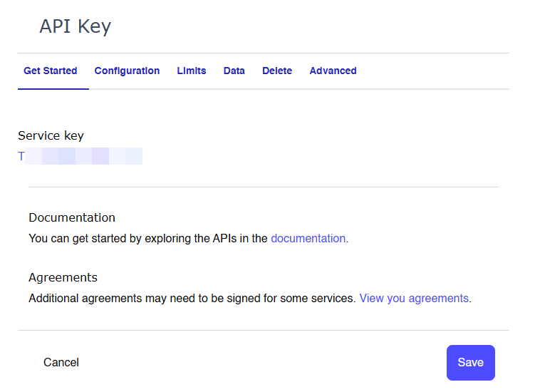Click the Documentation section heading

coord(72,217)
